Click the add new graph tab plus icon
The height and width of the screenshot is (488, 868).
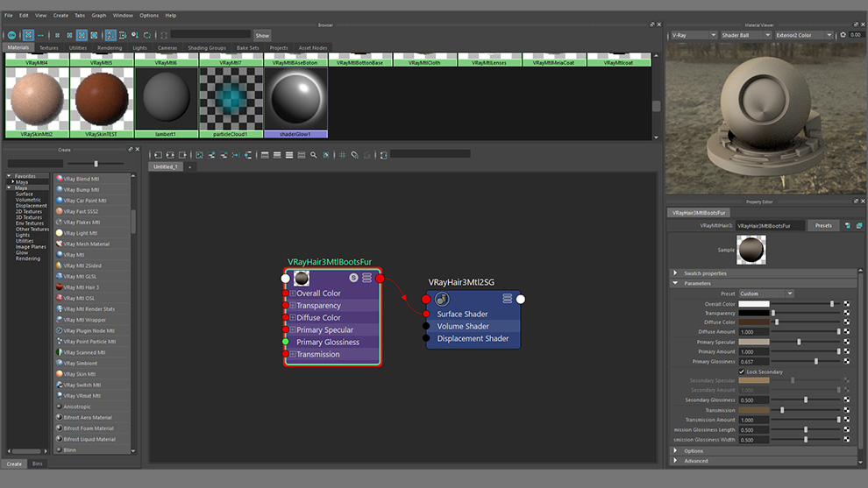[x=190, y=166]
